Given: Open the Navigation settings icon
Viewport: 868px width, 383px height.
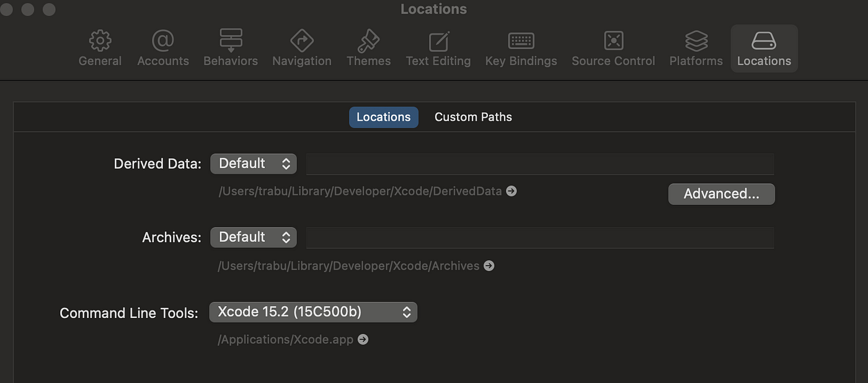Looking at the screenshot, I should [x=302, y=41].
